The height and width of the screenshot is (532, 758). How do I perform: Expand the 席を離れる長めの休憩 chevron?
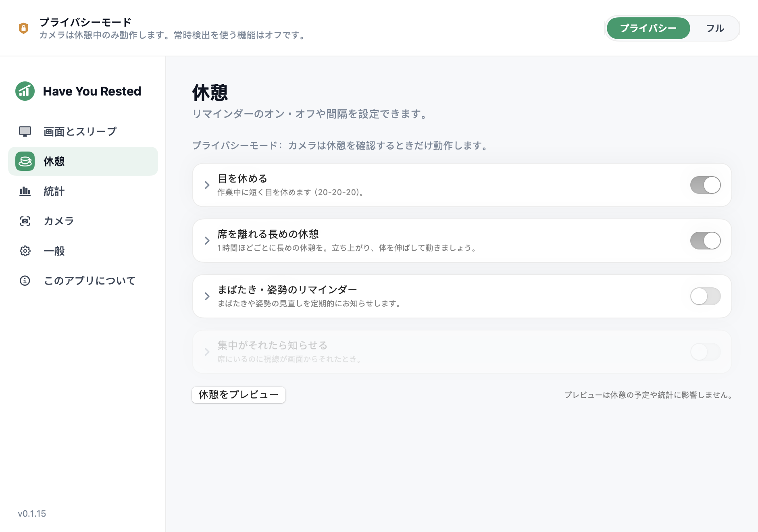coord(207,241)
